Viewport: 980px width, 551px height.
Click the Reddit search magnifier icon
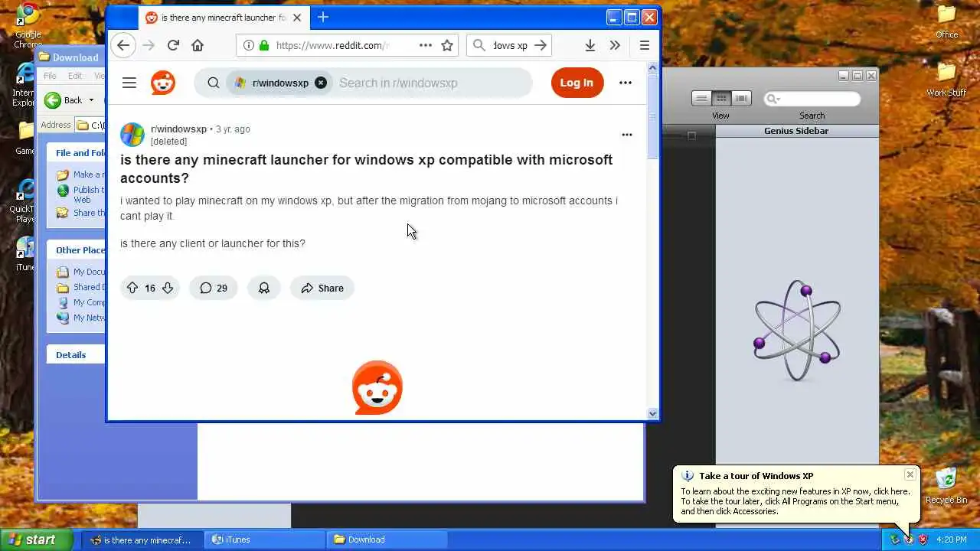pos(214,83)
